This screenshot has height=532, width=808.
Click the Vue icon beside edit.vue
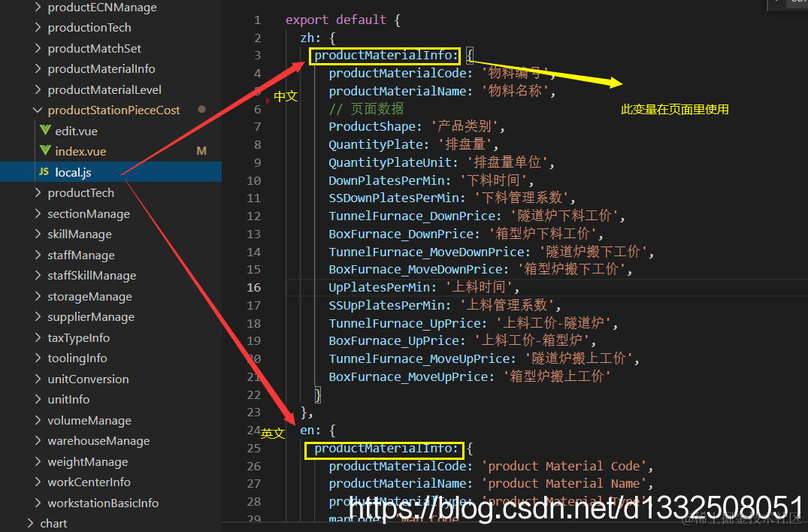(x=45, y=130)
